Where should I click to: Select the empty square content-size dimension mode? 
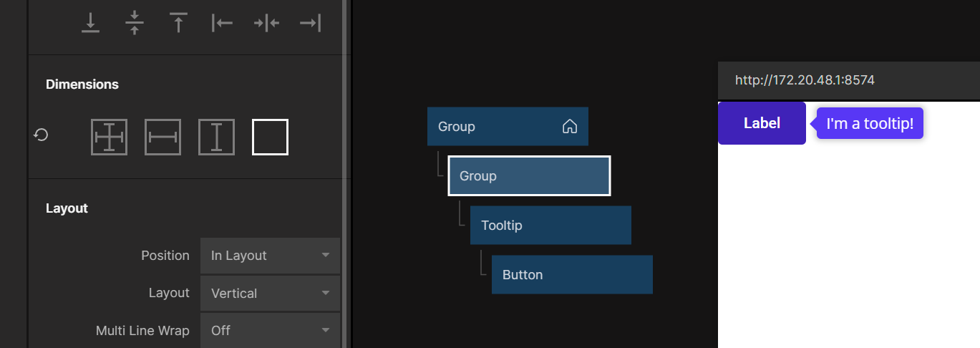point(270,137)
